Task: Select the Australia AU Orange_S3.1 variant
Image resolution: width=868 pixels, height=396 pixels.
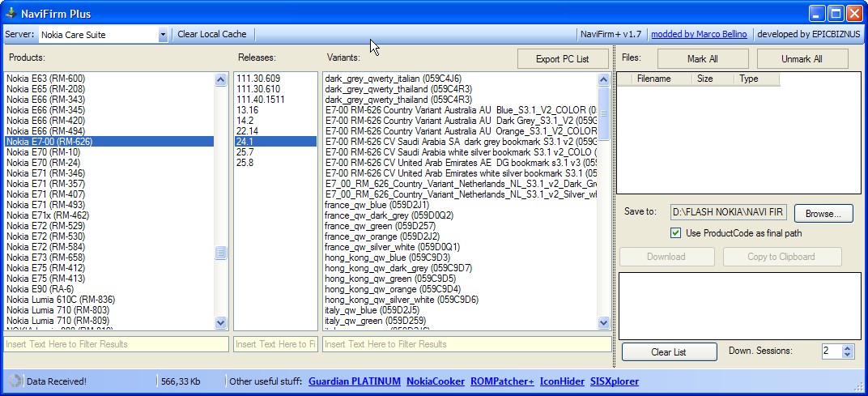Action: pos(460,131)
